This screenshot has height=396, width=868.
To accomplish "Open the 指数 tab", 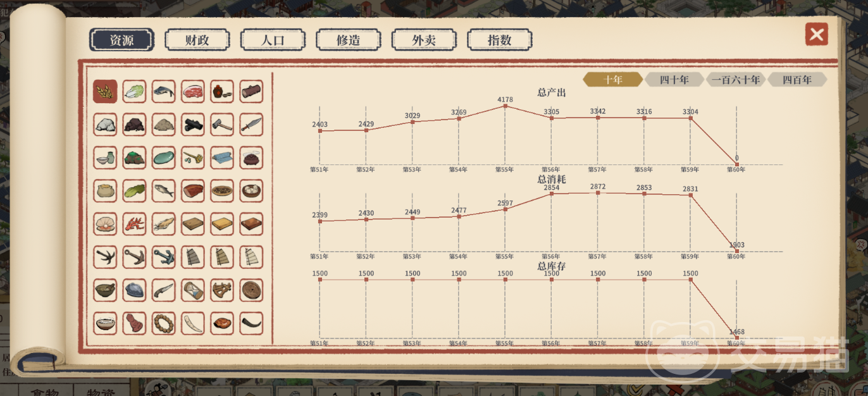I will (499, 40).
